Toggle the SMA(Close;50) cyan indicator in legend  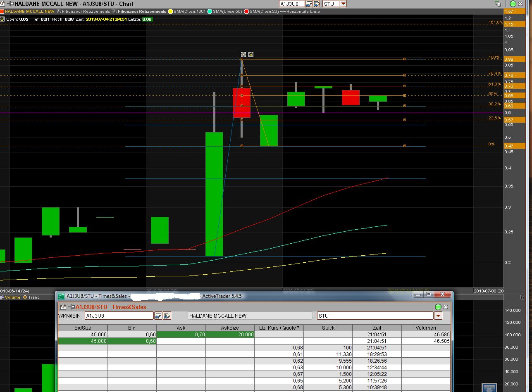pyautogui.click(x=227, y=12)
